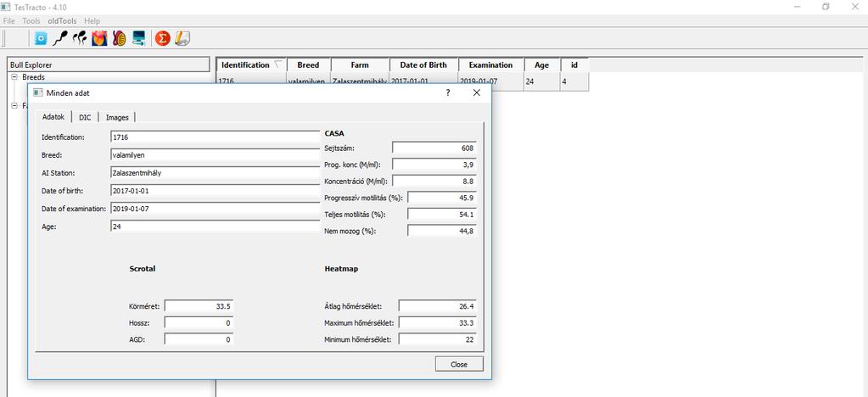
Task: Click the Breed column header
Action: tap(308, 64)
